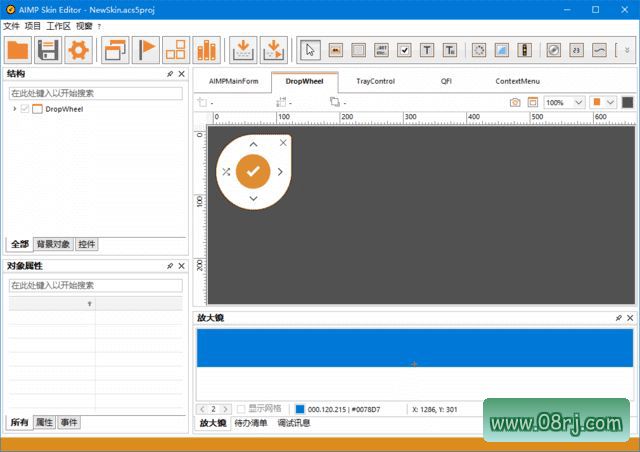Open the 100% zoom dropdown
This screenshot has width=640, height=452.
tap(578, 102)
